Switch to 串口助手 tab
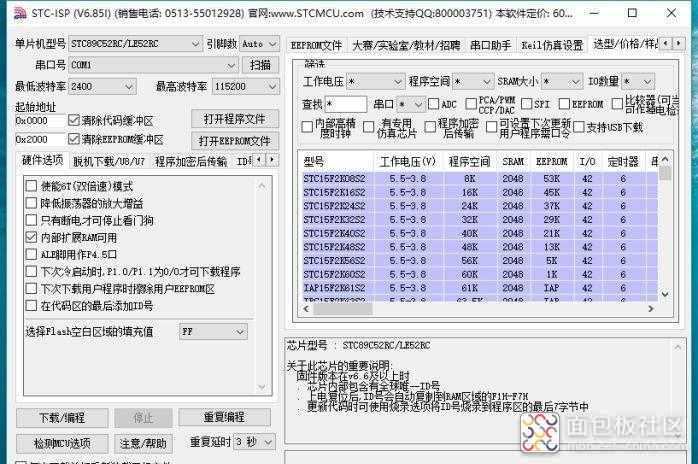This screenshot has height=464, width=698. (491, 45)
